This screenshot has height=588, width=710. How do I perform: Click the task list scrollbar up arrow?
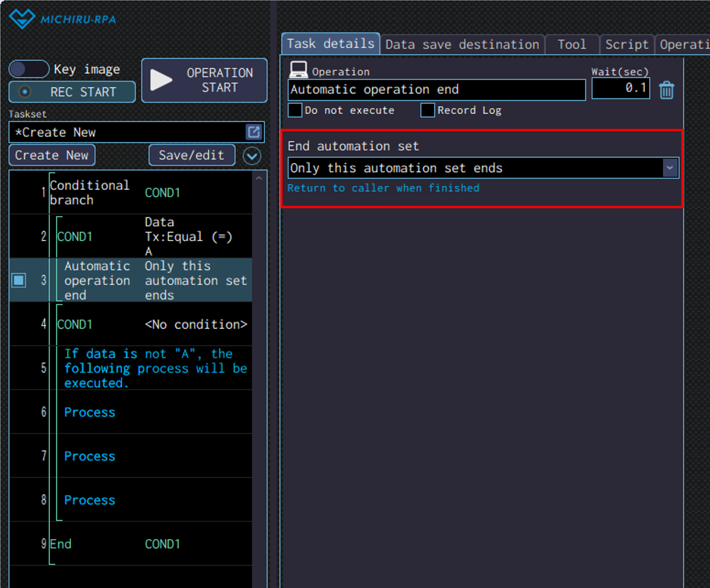tap(259, 178)
